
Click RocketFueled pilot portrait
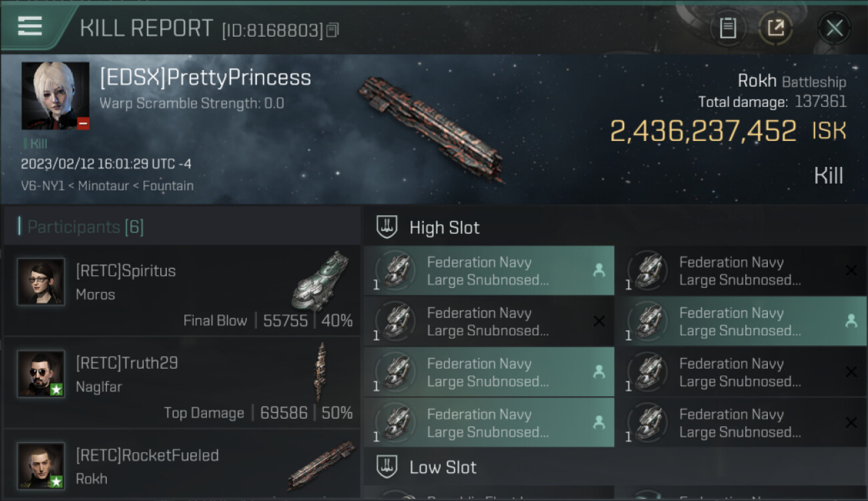(x=41, y=466)
